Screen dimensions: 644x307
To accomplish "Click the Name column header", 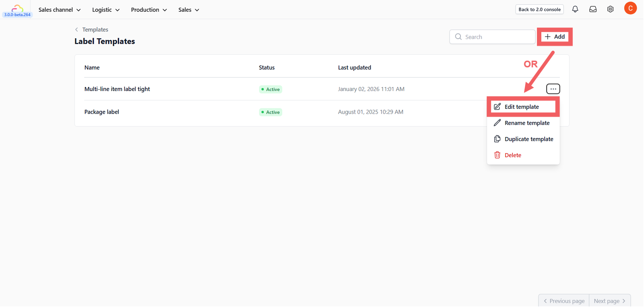I will tap(92, 67).
